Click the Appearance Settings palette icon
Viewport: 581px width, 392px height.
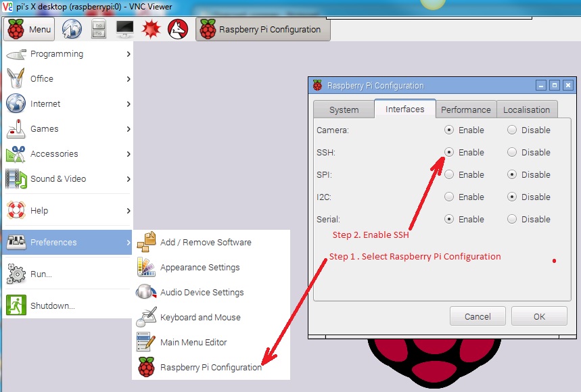[146, 267]
